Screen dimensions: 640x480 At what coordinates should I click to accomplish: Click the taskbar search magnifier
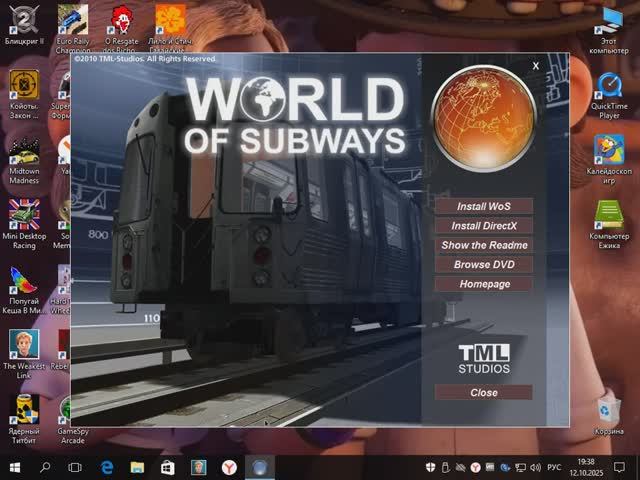coord(45,468)
